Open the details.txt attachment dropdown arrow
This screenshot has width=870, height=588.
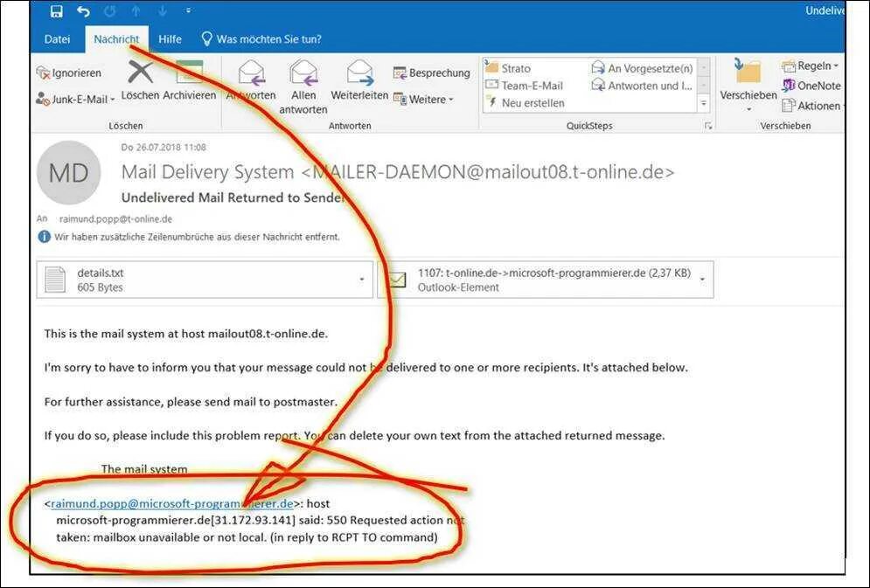(x=362, y=280)
